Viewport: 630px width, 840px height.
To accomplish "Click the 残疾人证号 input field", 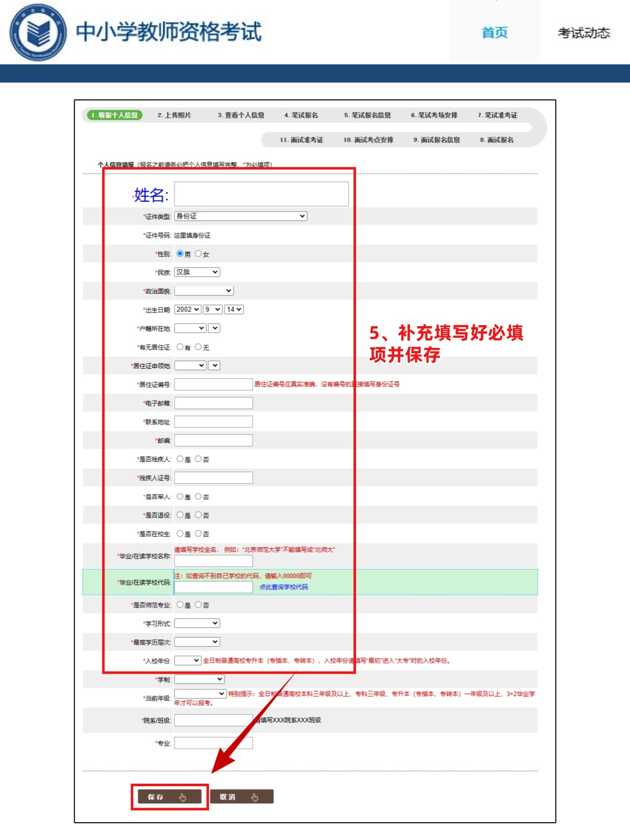I will 214,477.
